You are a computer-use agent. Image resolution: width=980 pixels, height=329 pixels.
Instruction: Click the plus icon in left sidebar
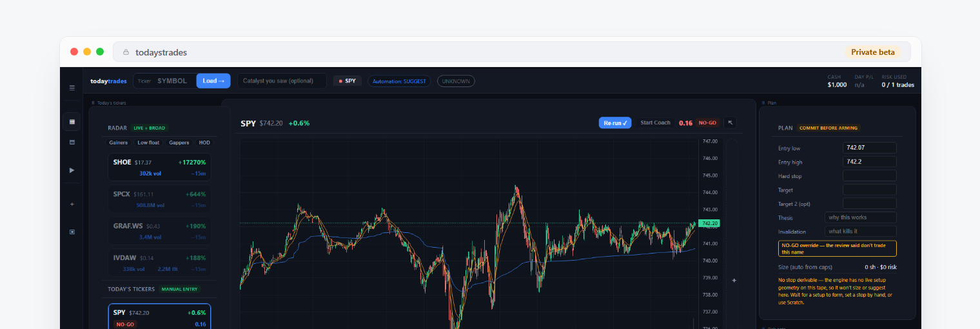tap(72, 204)
